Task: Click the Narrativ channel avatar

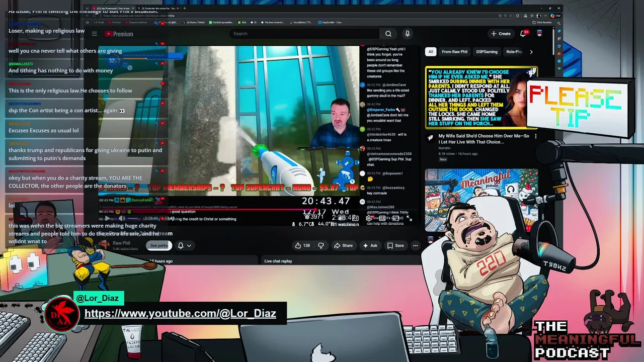Action: [x=431, y=137]
